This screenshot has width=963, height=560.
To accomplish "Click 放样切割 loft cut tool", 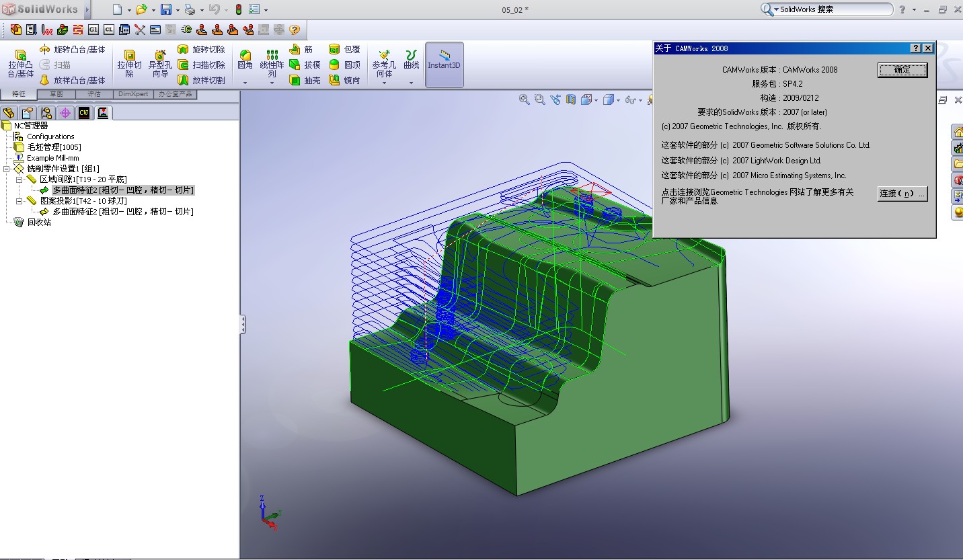I will [201, 81].
